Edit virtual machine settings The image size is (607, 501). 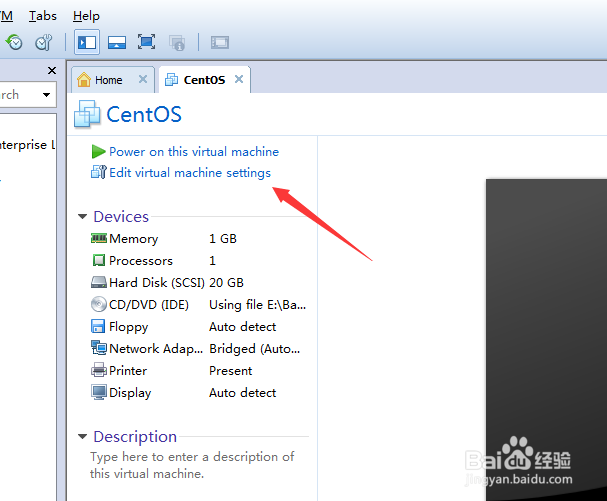[x=190, y=173]
